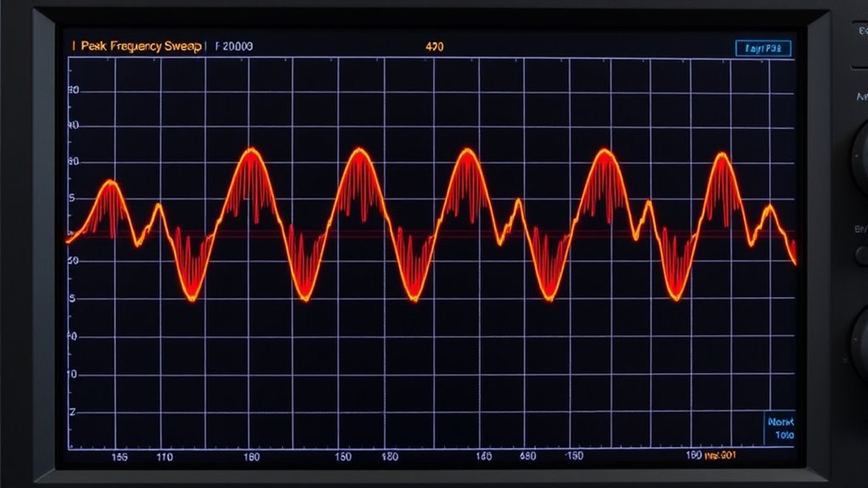This screenshot has height=488, width=868.
Task: Click the Z label on the vertical axis
Action: pos(72,412)
